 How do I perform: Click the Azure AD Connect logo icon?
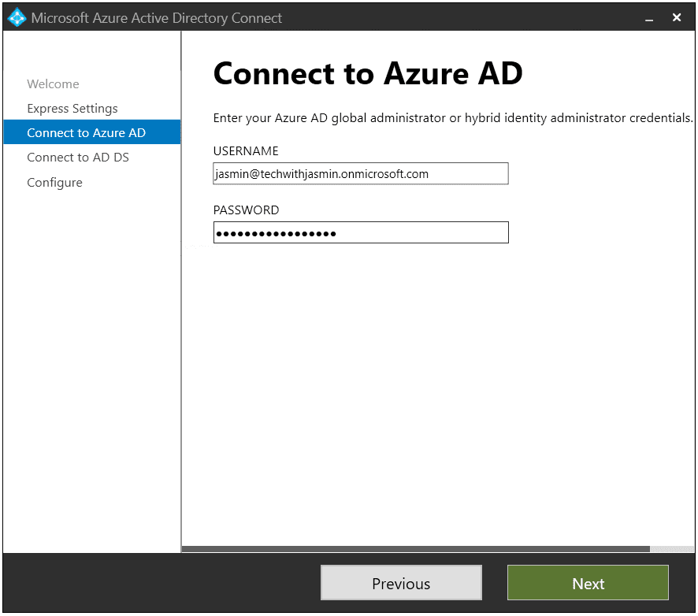[17, 18]
